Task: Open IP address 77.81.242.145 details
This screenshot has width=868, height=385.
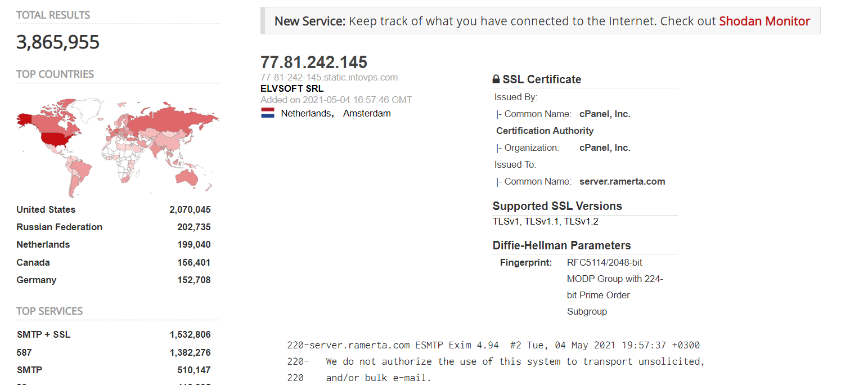Action: point(314,62)
